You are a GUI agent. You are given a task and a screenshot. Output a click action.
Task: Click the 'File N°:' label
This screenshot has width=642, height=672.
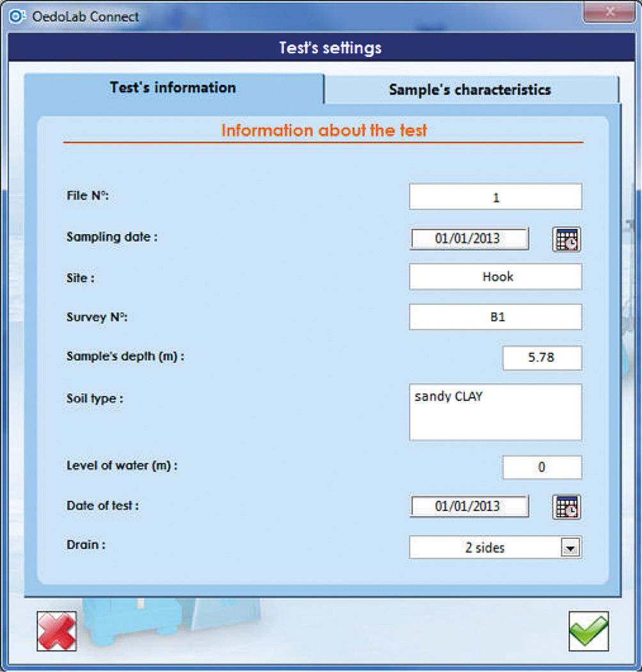88,196
